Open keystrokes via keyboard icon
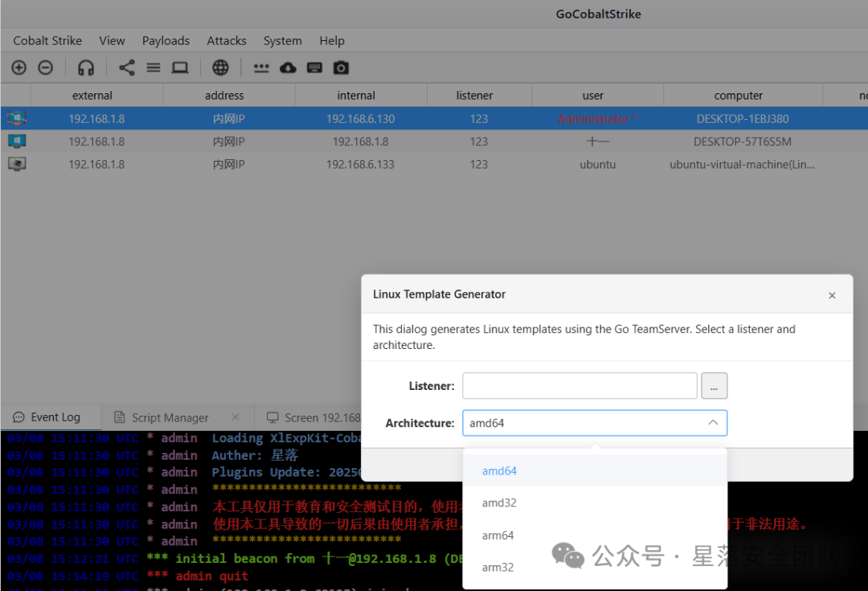Screen dimensions: 868x591 314,68
